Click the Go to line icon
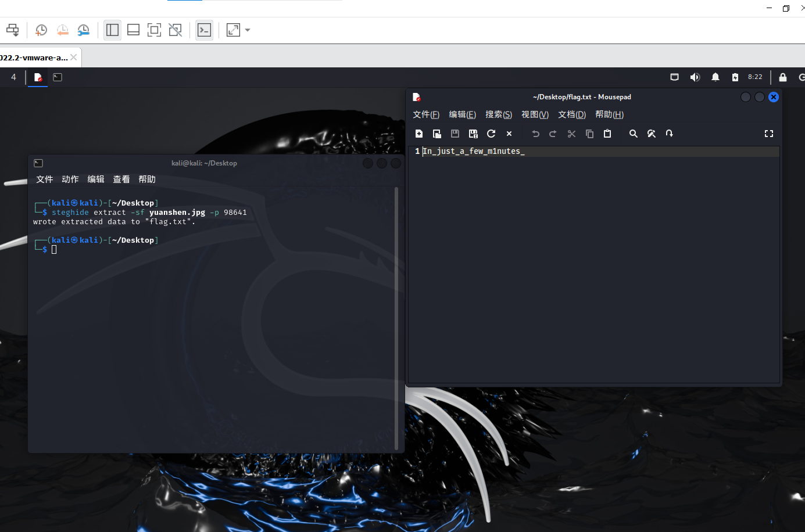805x532 pixels. (x=670, y=134)
